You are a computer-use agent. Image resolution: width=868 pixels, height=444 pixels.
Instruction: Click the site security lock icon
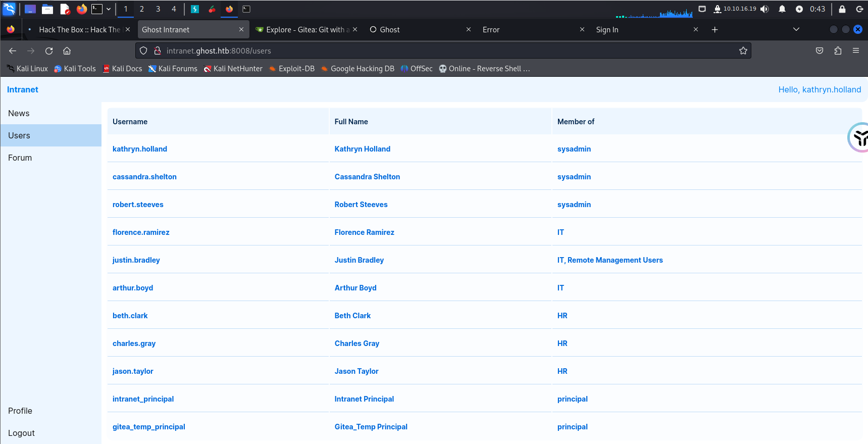[158, 51]
